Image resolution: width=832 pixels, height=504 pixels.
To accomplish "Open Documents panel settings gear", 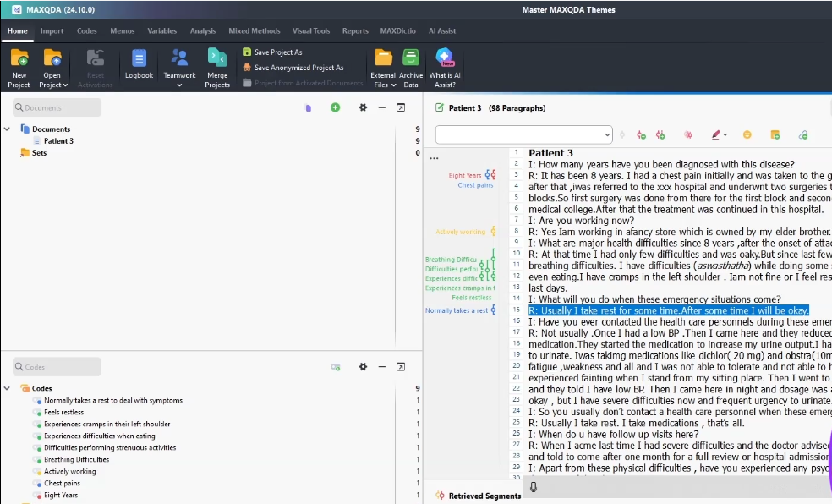I will tap(363, 107).
